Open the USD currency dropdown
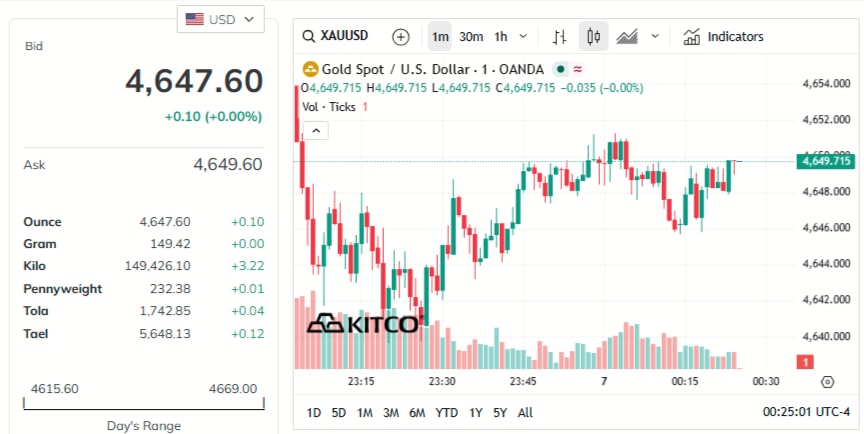This screenshot has width=864, height=434. coord(220,19)
